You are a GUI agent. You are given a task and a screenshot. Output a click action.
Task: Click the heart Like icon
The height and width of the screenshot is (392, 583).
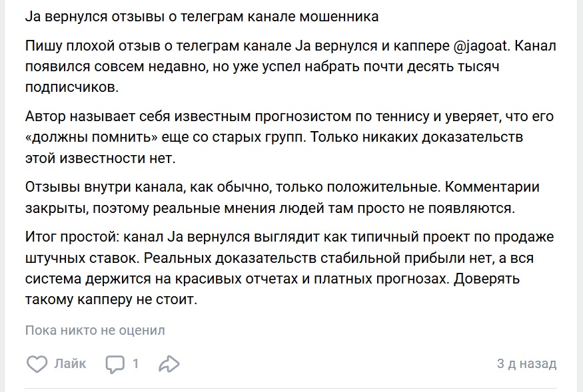[x=37, y=364]
